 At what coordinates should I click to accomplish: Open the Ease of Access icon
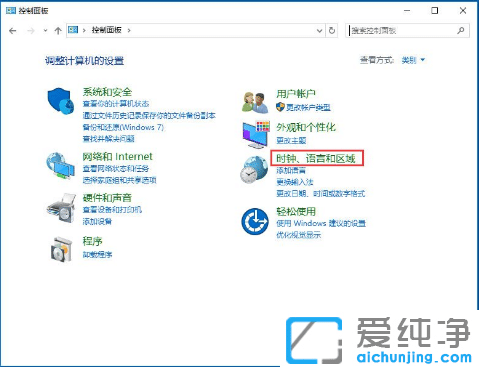255,221
